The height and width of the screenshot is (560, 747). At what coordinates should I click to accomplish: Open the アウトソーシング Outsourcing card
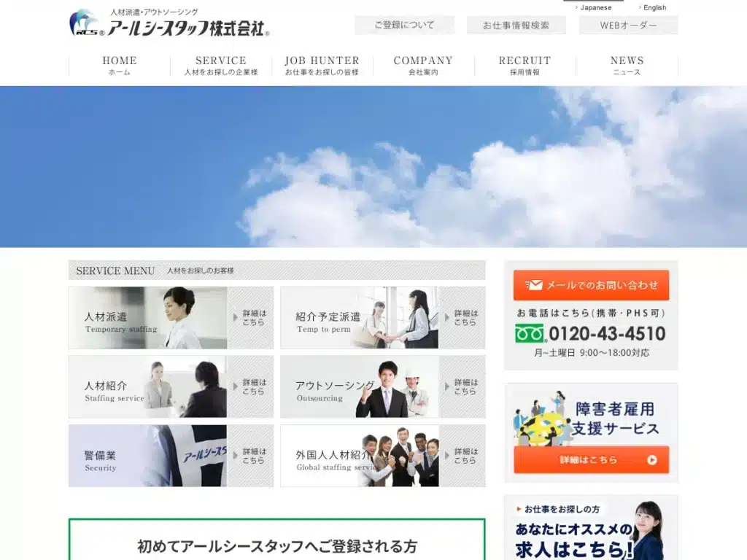pos(382,386)
